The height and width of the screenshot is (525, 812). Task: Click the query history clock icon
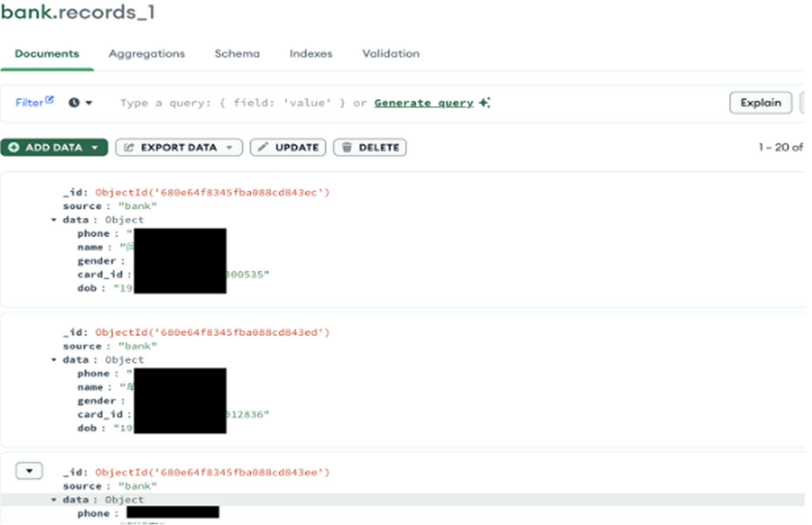tap(74, 103)
